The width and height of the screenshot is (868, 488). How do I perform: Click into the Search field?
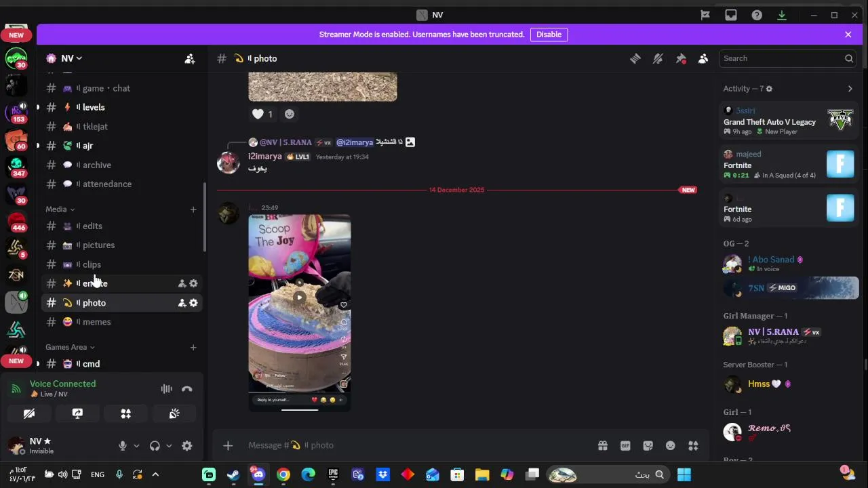tap(787, 58)
